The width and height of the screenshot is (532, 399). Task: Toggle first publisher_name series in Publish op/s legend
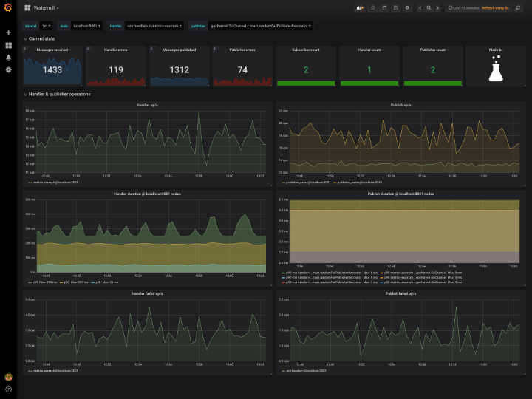[x=307, y=182]
